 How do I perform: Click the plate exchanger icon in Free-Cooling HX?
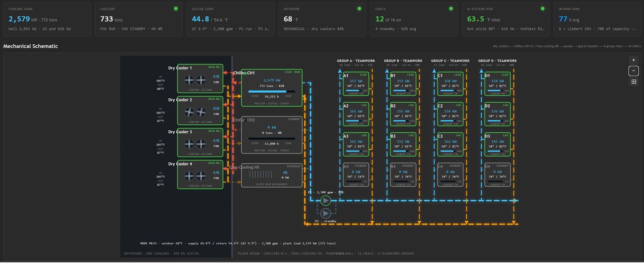(x=261, y=174)
